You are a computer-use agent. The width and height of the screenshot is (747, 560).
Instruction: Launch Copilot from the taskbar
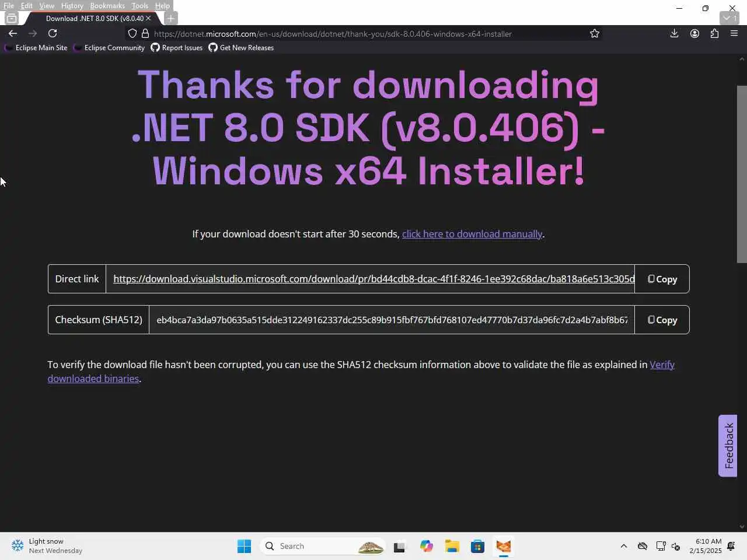pyautogui.click(x=426, y=546)
